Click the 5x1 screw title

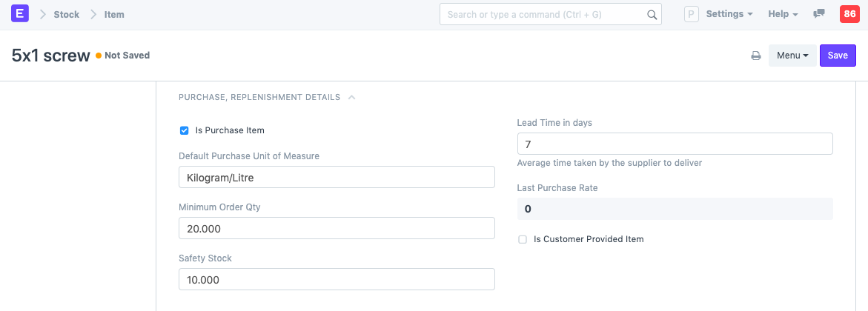[50, 56]
